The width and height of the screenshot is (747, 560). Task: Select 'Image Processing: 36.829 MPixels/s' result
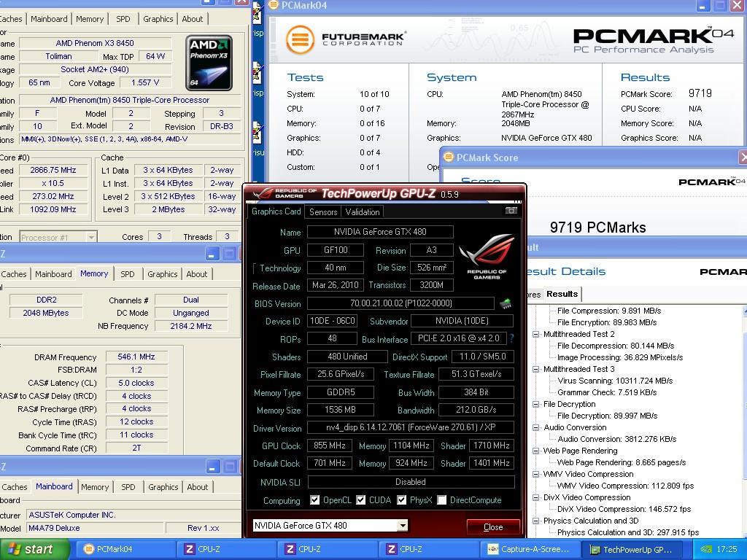pyautogui.click(x=620, y=357)
